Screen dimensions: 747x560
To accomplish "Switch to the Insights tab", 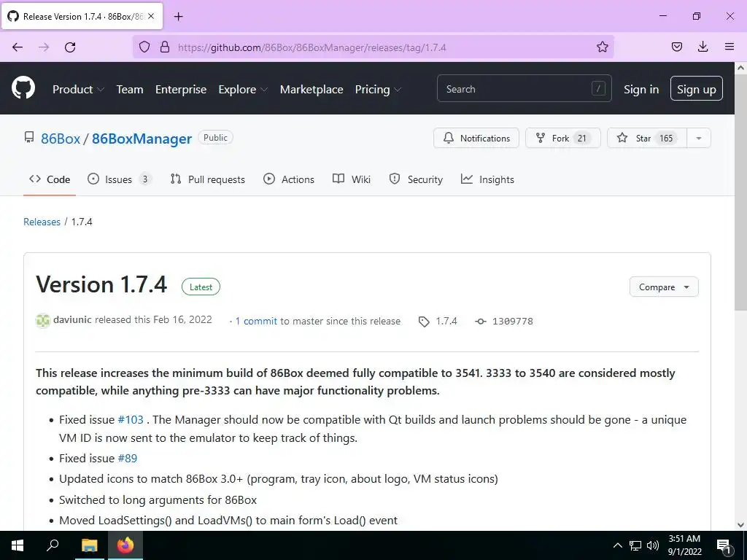I will pyautogui.click(x=487, y=179).
